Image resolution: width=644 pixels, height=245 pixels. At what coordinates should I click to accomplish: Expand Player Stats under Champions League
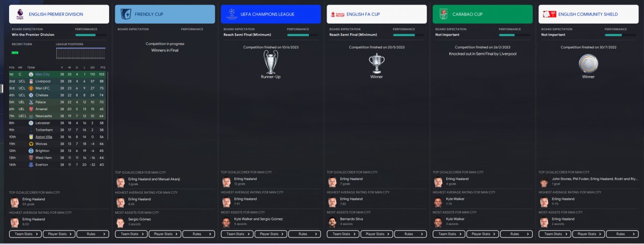(x=271, y=234)
